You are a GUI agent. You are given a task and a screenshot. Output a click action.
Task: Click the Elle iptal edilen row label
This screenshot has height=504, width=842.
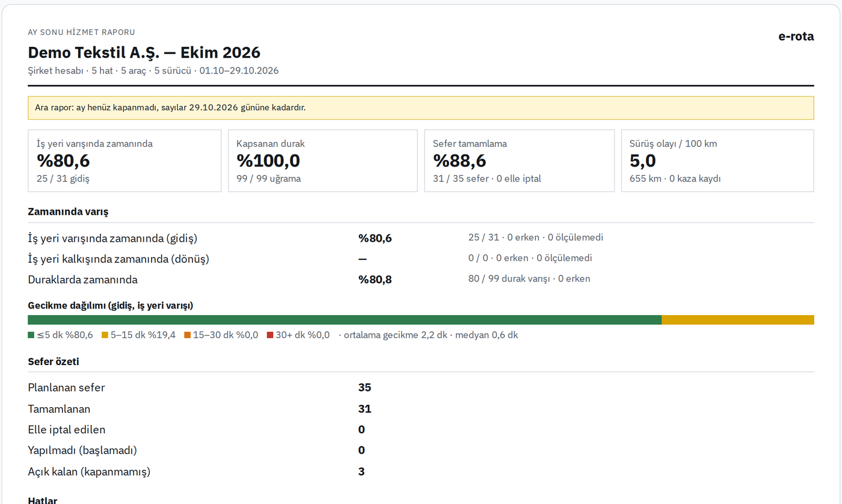(67, 429)
